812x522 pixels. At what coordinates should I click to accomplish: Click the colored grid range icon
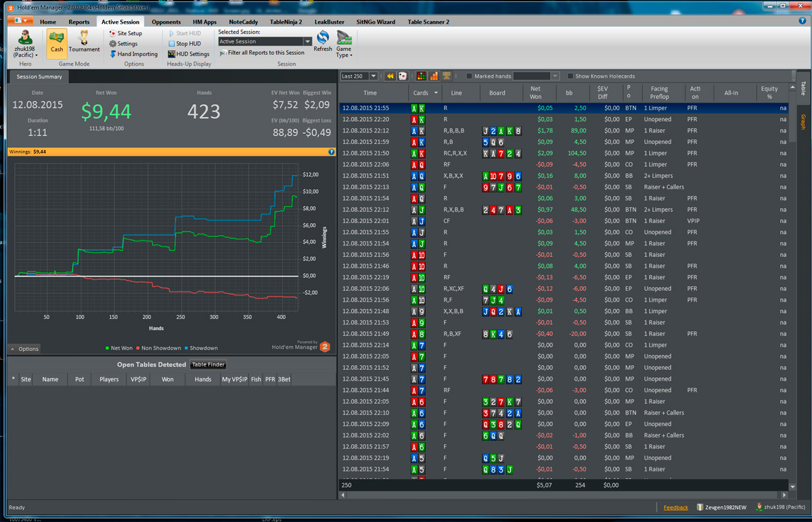(x=421, y=76)
